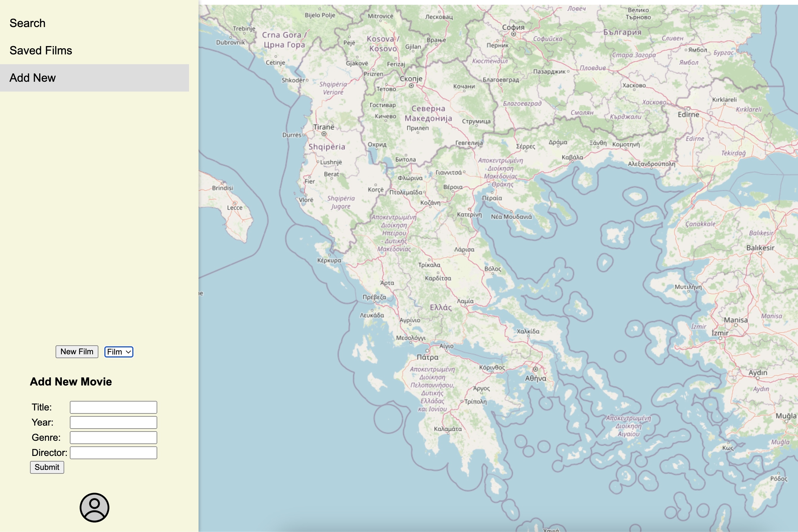Click the Director input field
Screen dimensions: 798x532
[113, 453]
